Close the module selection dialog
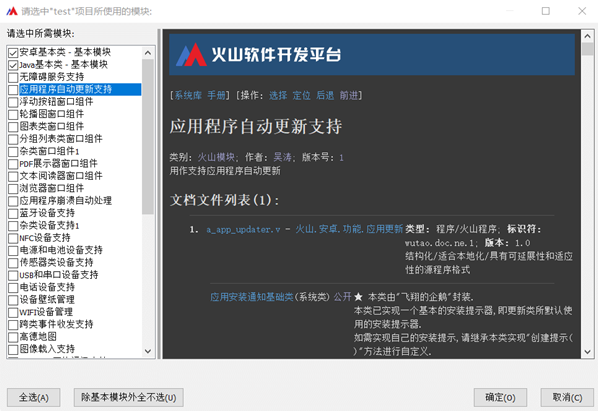This screenshot has height=411, width=598. [582, 11]
